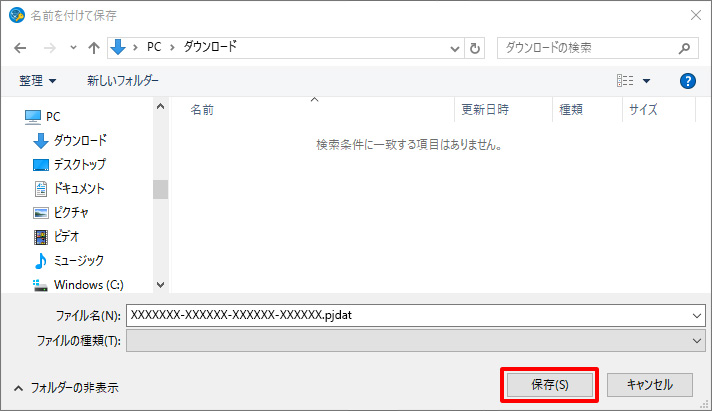Create a folder with 新しいフォルダー
This screenshot has height=411, width=712.
(x=123, y=81)
